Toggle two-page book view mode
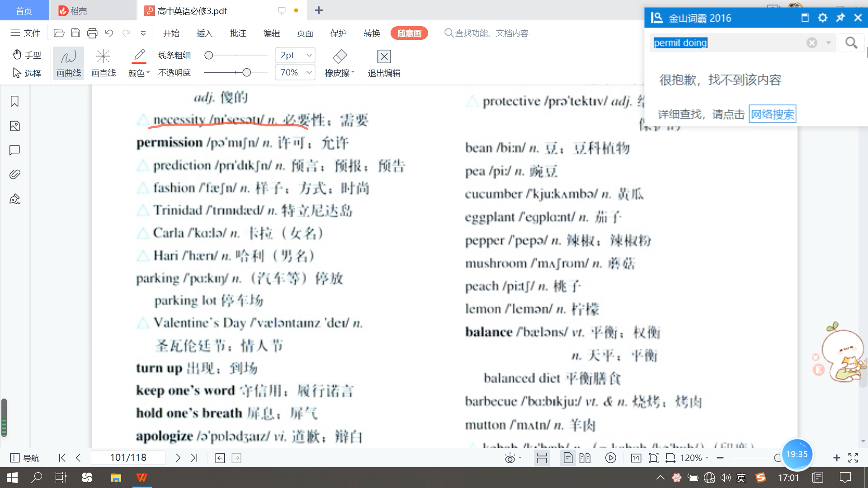Viewport: 868px width, 488px height. point(585,458)
